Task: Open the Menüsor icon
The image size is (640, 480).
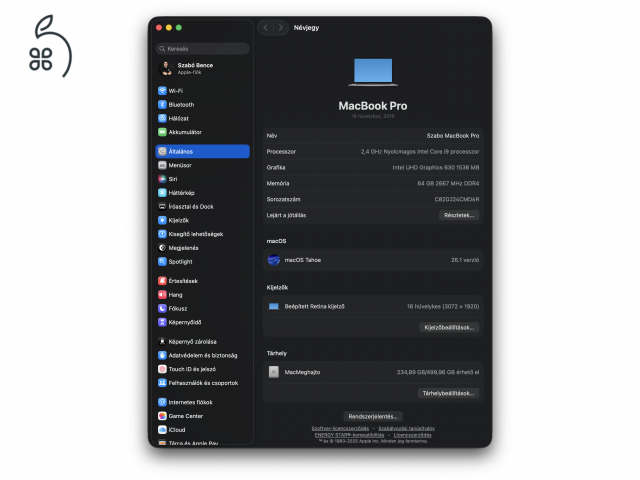Action: point(162,165)
